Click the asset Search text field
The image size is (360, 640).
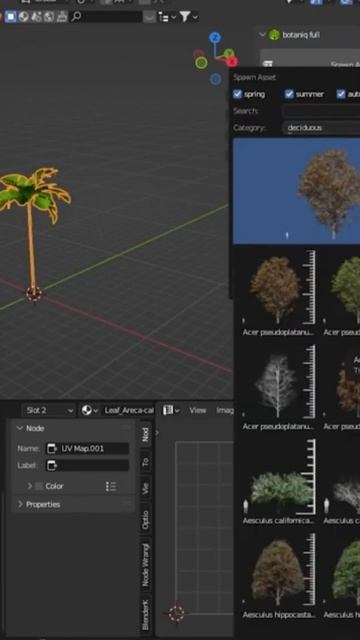point(321,111)
